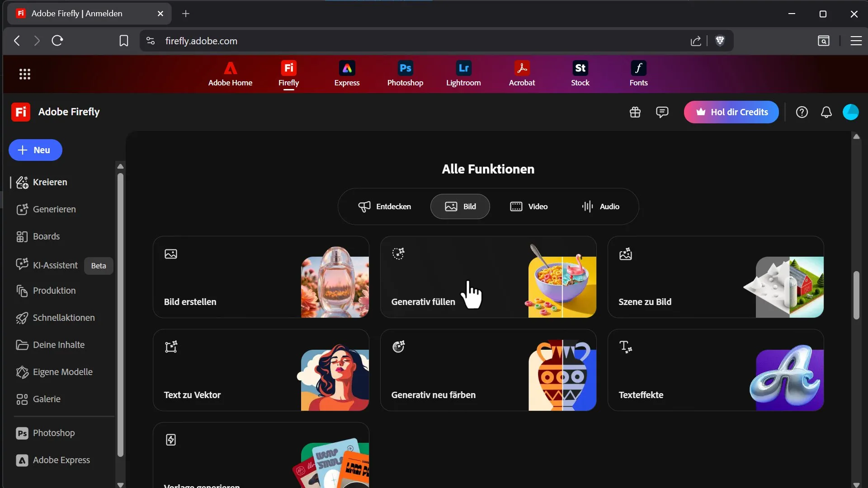Go to Adobe Home app

230,74
